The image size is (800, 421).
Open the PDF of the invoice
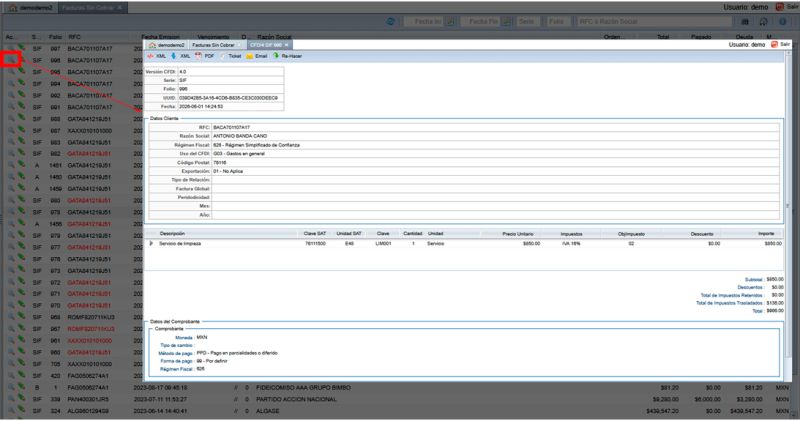coord(205,56)
